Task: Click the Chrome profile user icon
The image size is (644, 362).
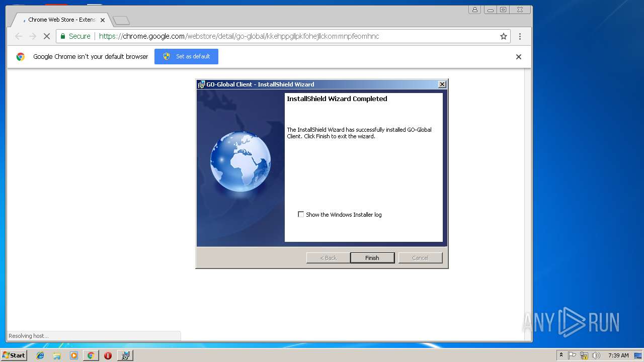Action: (x=474, y=10)
